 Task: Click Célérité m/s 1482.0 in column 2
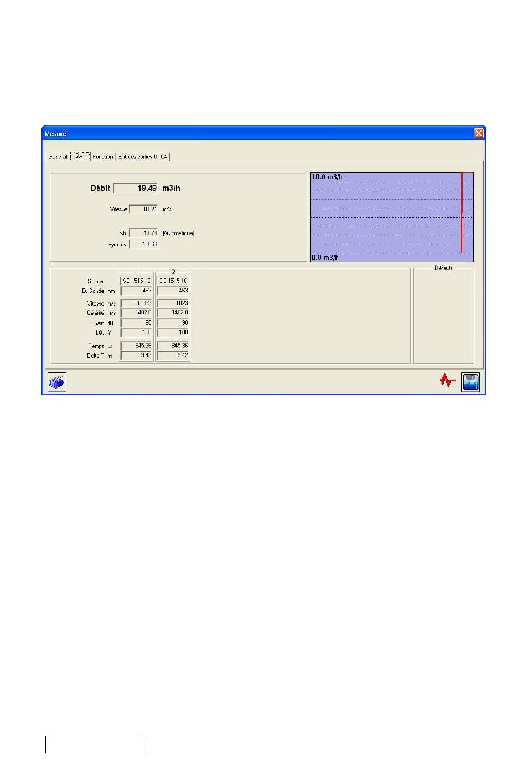pyautogui.click(x=173, y=312)
